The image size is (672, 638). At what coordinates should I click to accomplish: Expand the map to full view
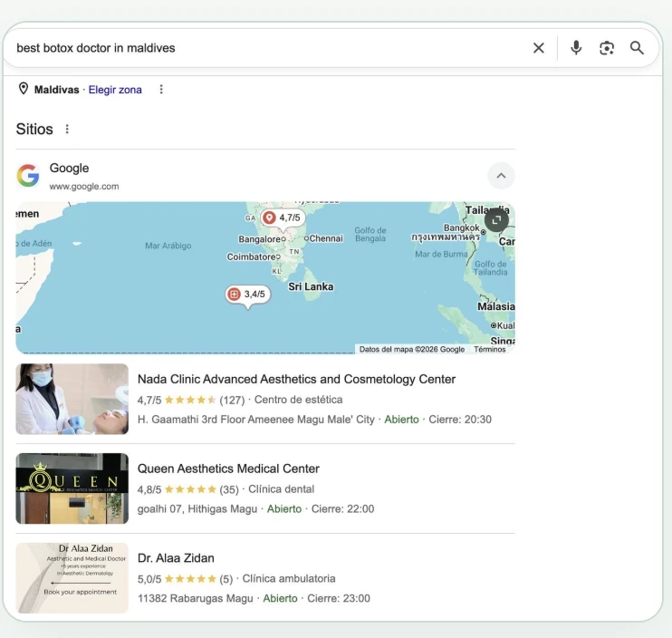point(496,220)
